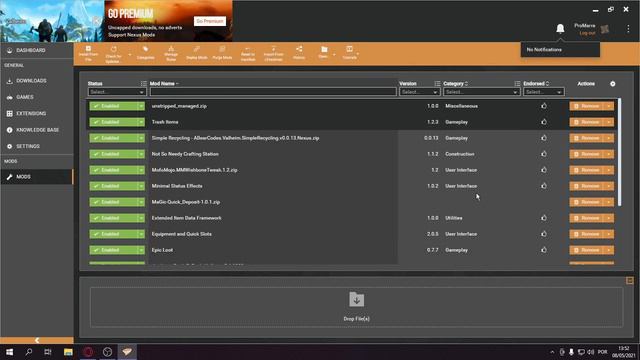Toggle Enabled status for unstripped_managed.zip
The height and width of the screenshot is (360, 640).
click(x=113, y=106)
